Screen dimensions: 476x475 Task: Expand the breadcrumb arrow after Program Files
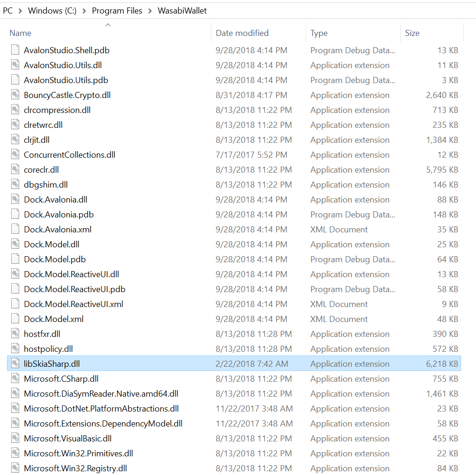click(150, 11)
